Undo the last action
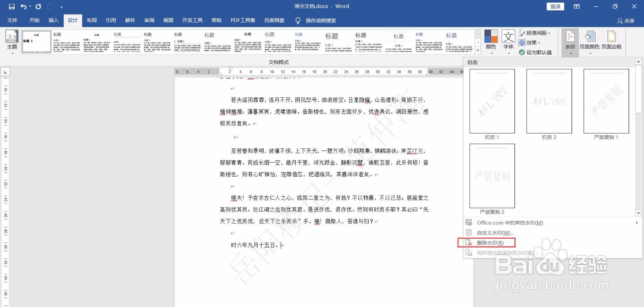Viewport: 644px width, 307px height. [23, 6]
